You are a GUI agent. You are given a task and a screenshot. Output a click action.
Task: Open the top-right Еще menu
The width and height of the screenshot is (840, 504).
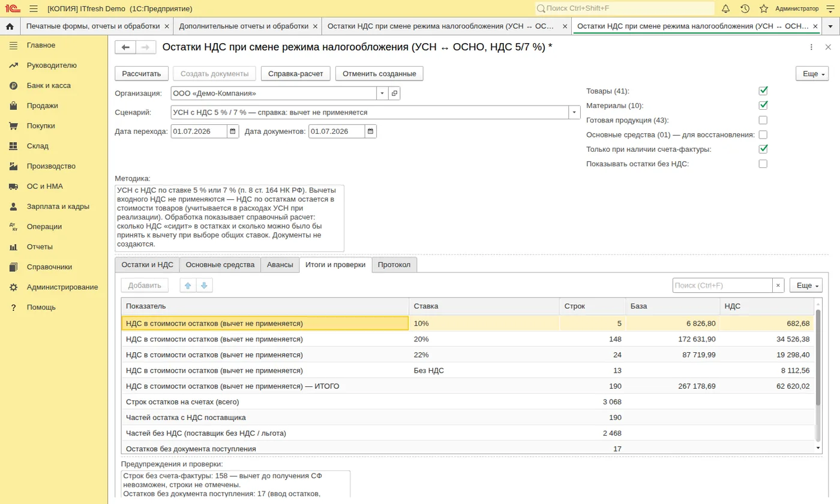812,74
